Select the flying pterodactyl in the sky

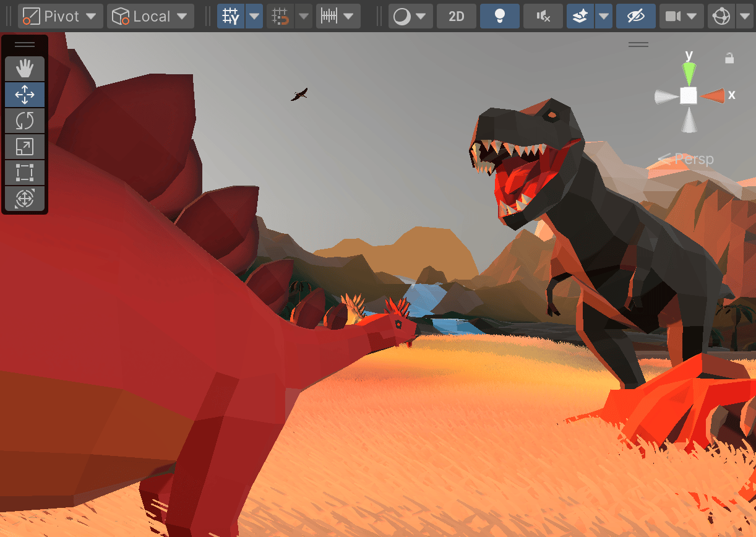(x=299, y=94)
